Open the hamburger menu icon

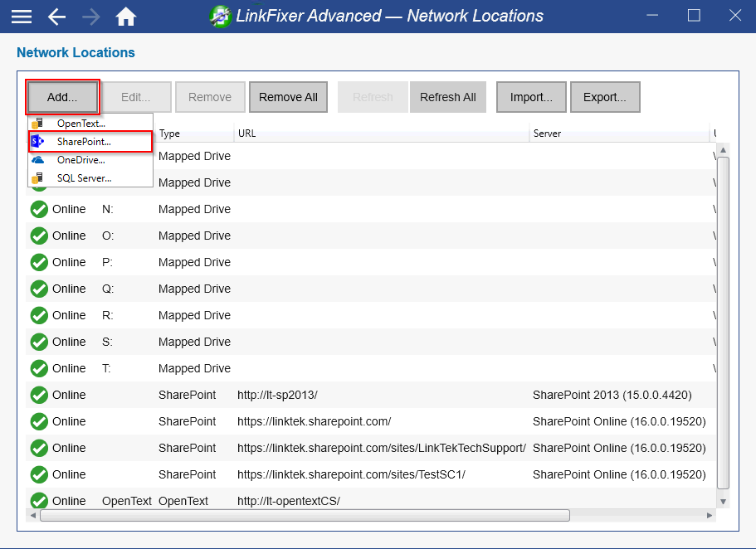pos(22,17)
